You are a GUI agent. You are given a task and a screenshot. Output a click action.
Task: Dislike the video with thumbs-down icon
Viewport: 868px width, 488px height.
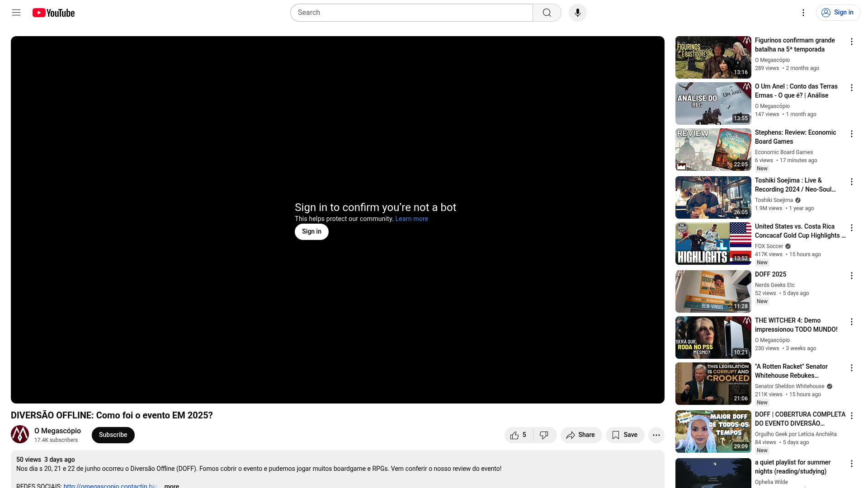coord(544,435)
